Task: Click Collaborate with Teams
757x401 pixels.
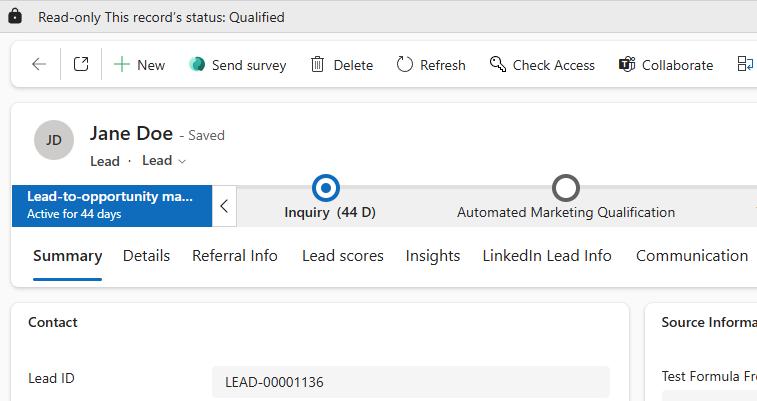Action: [666, 64]
